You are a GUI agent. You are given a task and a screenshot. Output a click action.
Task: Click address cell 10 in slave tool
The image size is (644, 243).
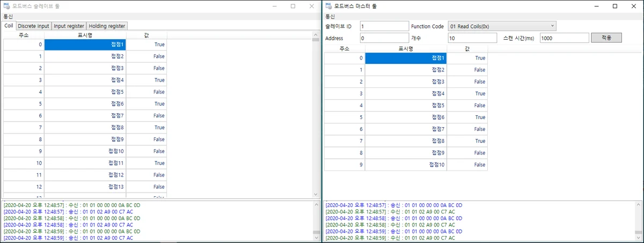24,163
